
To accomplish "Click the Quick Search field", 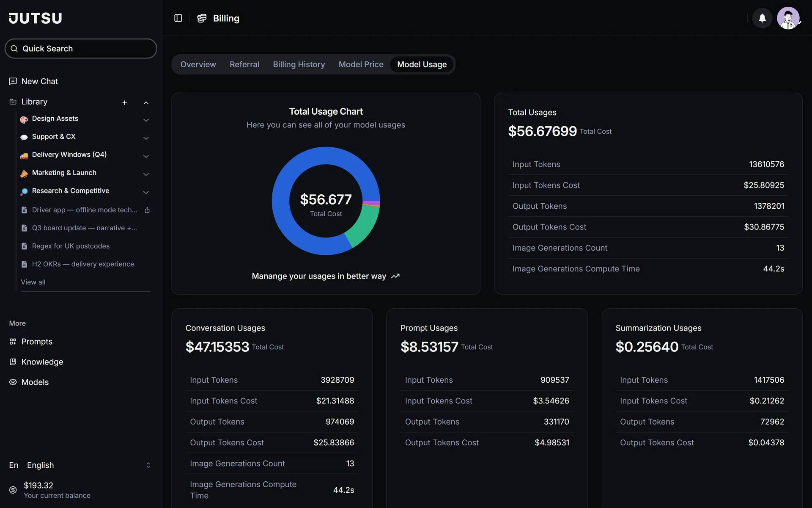I will click(x=81, y=49).
